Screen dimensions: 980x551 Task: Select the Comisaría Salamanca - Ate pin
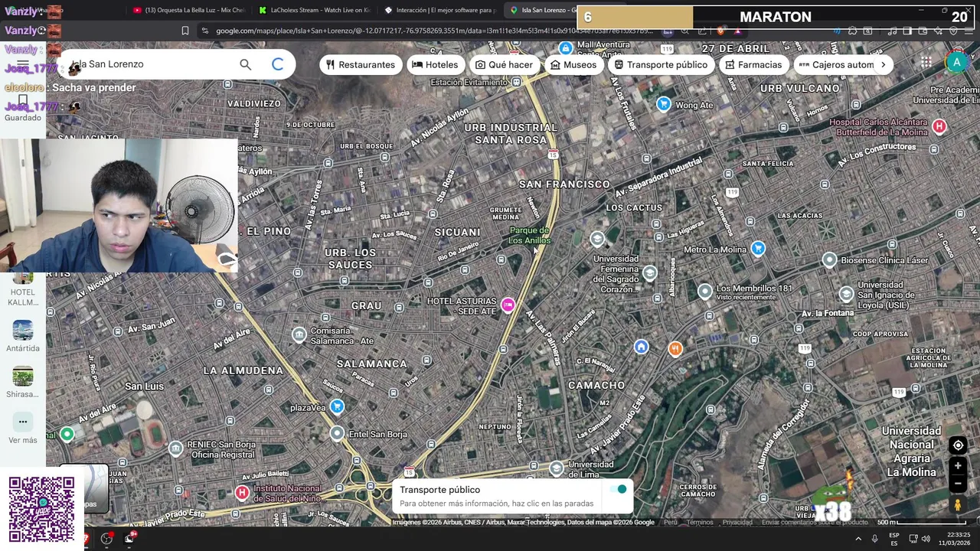pos(299,334)
